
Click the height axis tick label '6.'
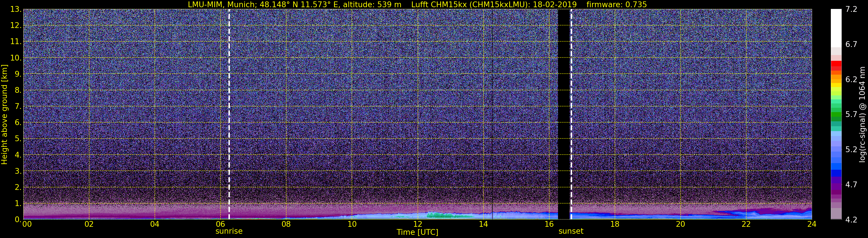(18, 122)
